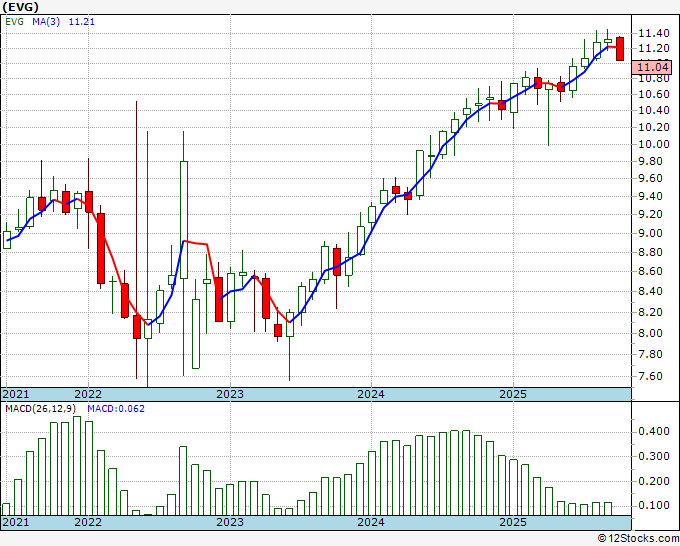Click the 0.400 MACD axis label
680x546 pixels.
tap(655, 432)
